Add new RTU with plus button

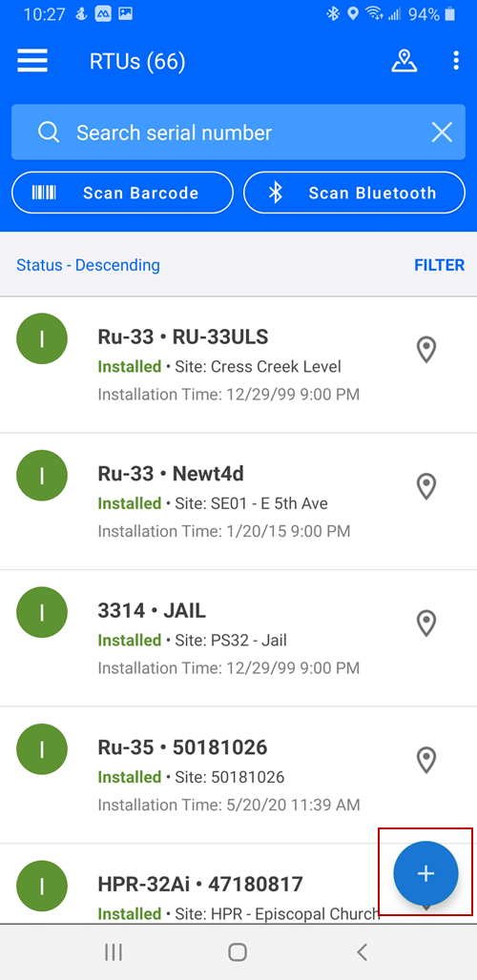tap(425, 873)
